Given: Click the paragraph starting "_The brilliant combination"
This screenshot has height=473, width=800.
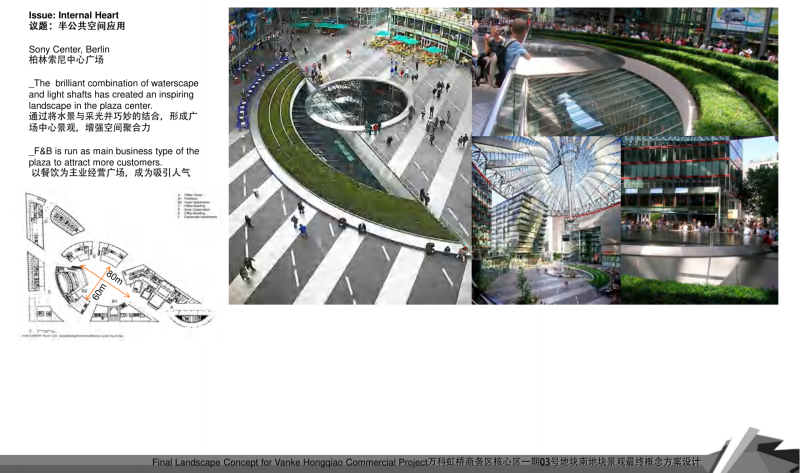Looking at the screenshot, I should [113, 94].
